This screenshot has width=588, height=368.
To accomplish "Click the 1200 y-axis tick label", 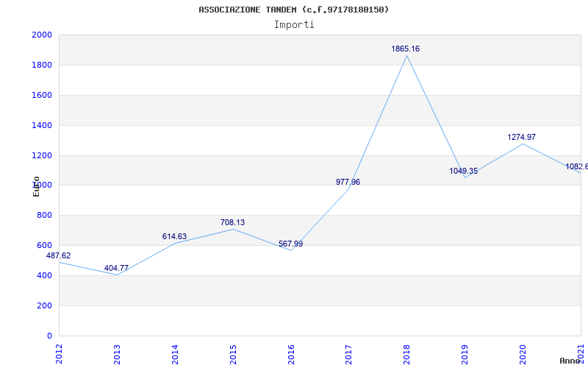I will point(42,155).
